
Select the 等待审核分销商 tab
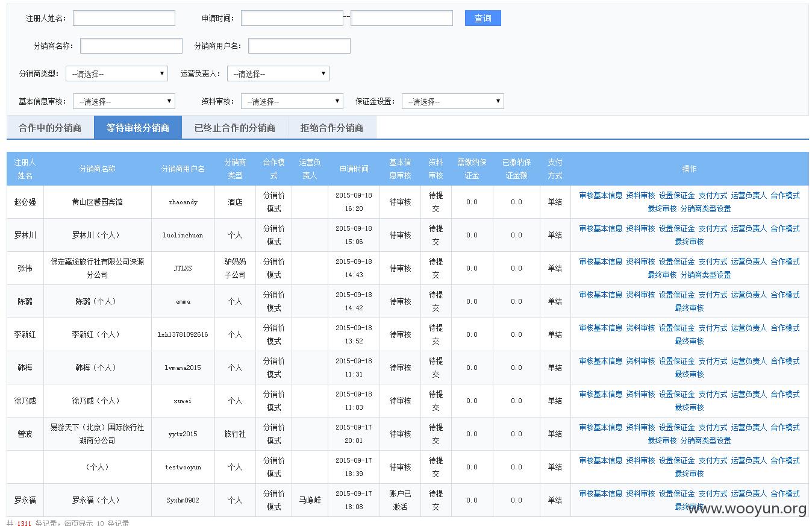(x=138, y=128)
